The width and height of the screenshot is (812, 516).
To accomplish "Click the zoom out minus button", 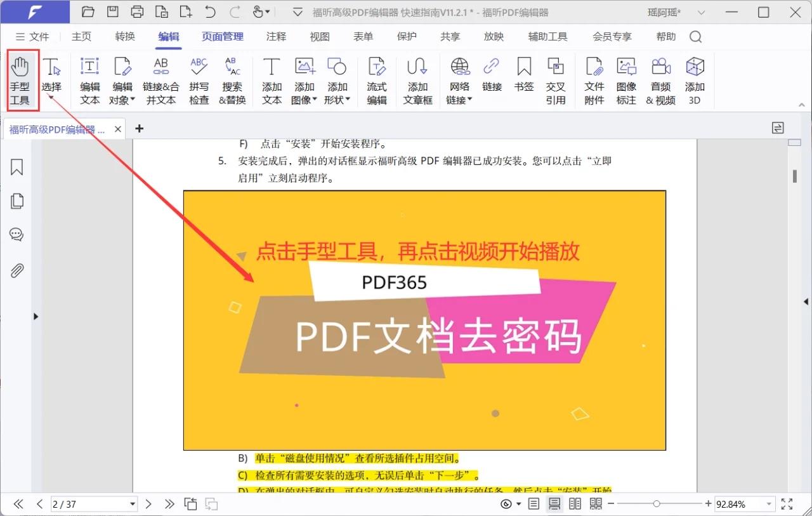I will point(611,504).
